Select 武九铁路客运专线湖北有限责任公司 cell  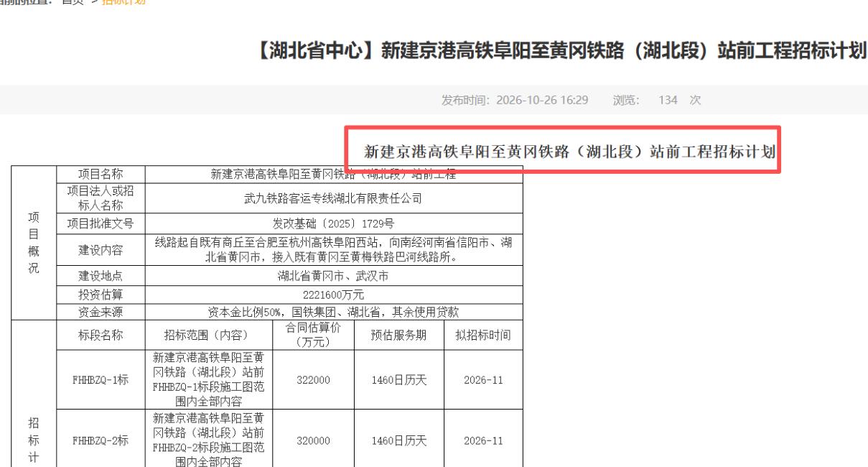click(334, 198)
